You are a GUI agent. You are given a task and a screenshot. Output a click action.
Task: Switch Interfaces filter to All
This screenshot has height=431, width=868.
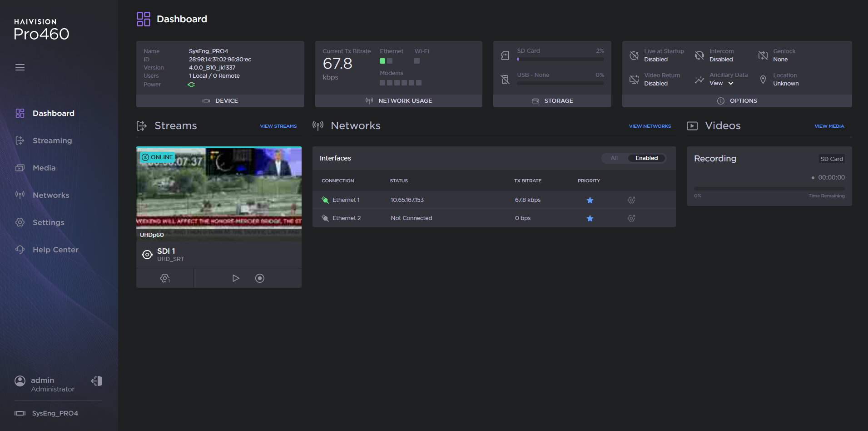click(x=614, y=158)
